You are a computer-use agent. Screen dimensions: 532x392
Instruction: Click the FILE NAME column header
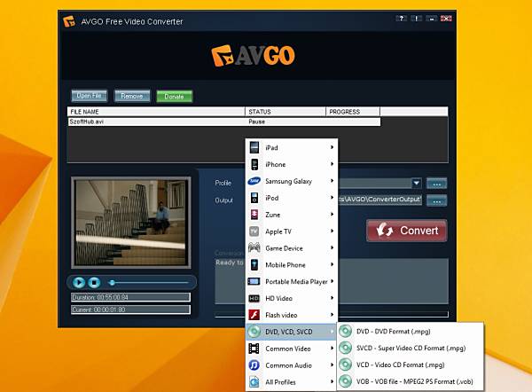[156, 112]
